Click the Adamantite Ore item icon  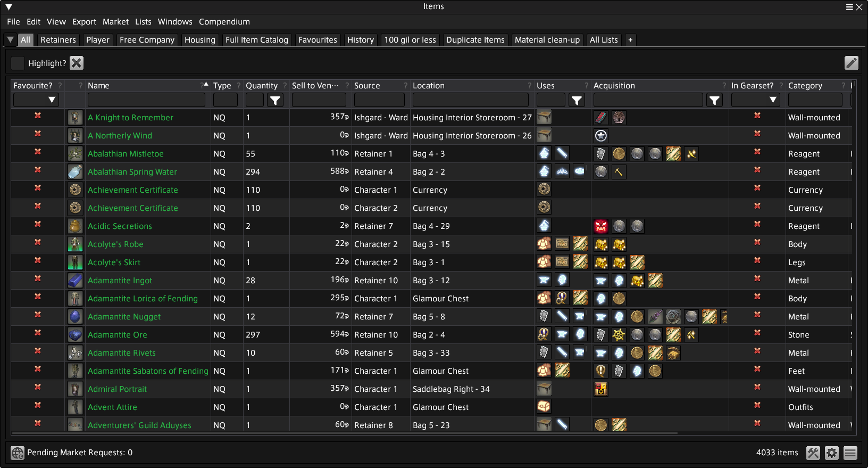tap(75, 335)
